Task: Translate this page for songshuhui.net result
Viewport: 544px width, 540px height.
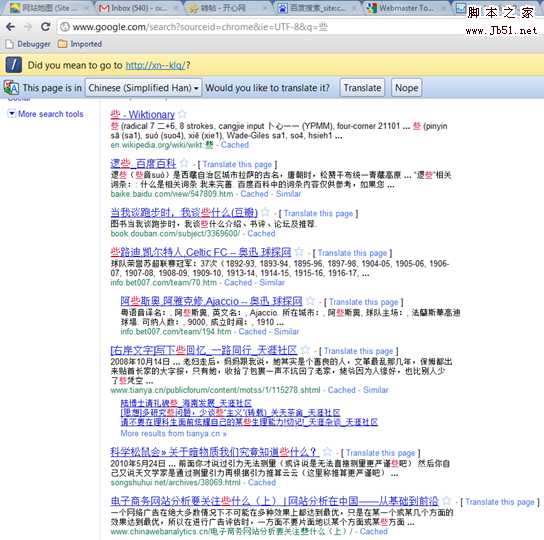Action: (380, 453)
